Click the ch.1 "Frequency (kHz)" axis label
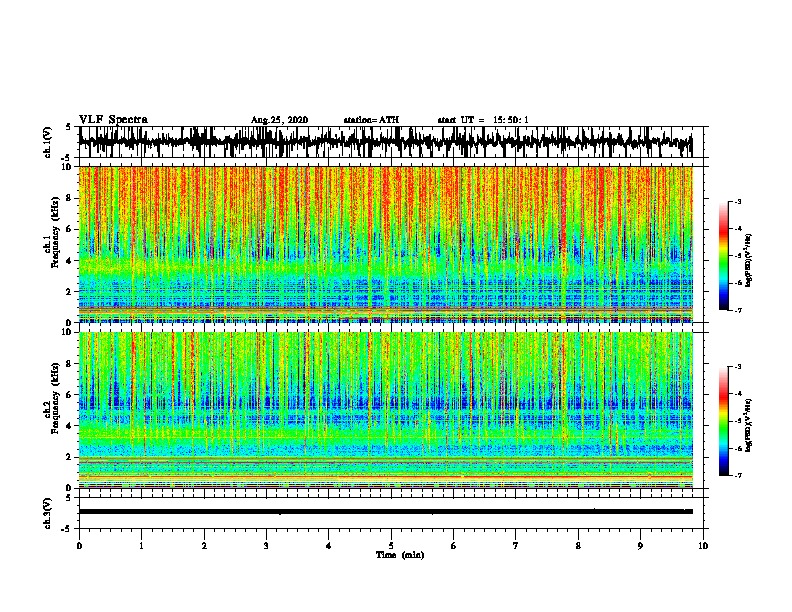This screenshot has height=612, width=792. click(x=55, y=232)
